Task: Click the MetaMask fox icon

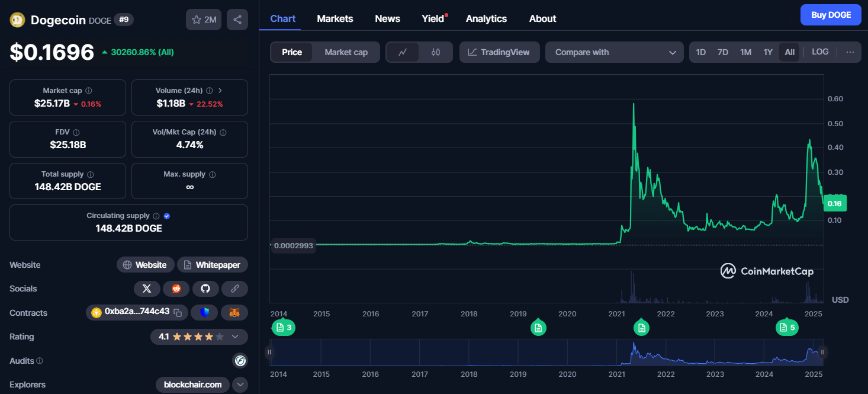Action: coord(235,312)
